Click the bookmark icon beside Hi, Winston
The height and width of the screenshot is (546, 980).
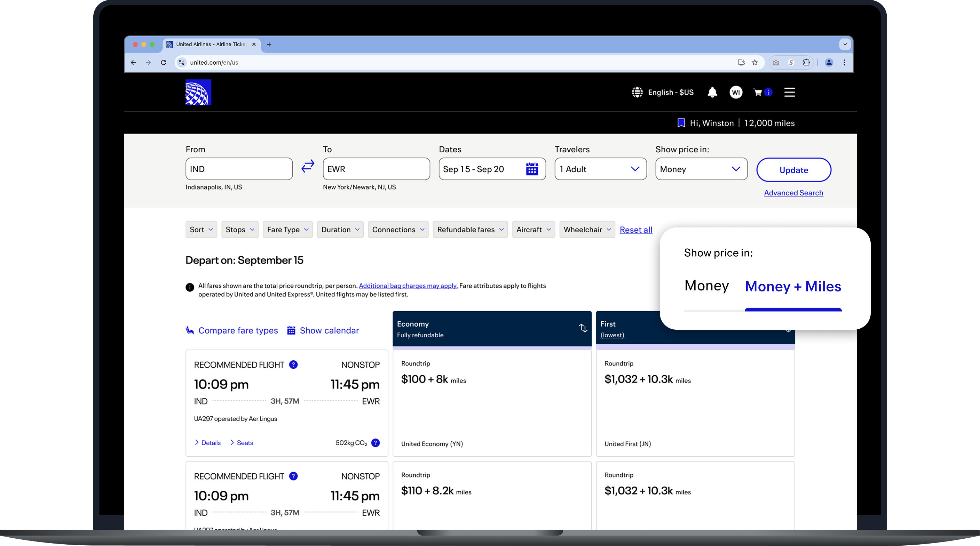681,123
